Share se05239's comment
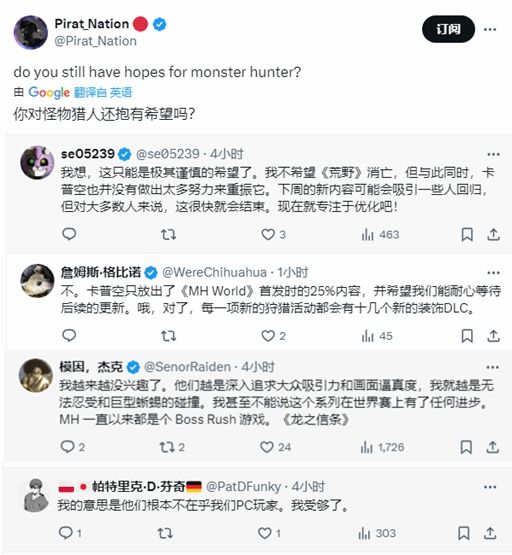The height and width of the screenshot is (555, 512). click(x=493, y=234)
